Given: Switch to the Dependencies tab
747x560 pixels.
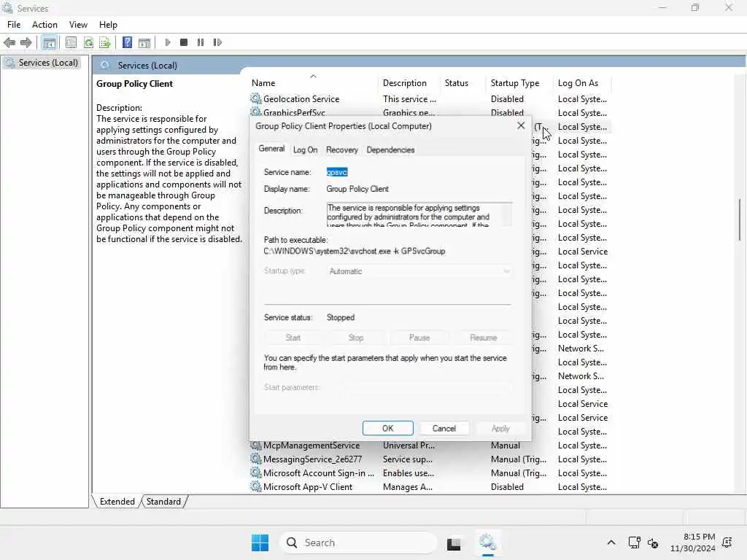Looking at the screenshot, I should click(391, 149).
